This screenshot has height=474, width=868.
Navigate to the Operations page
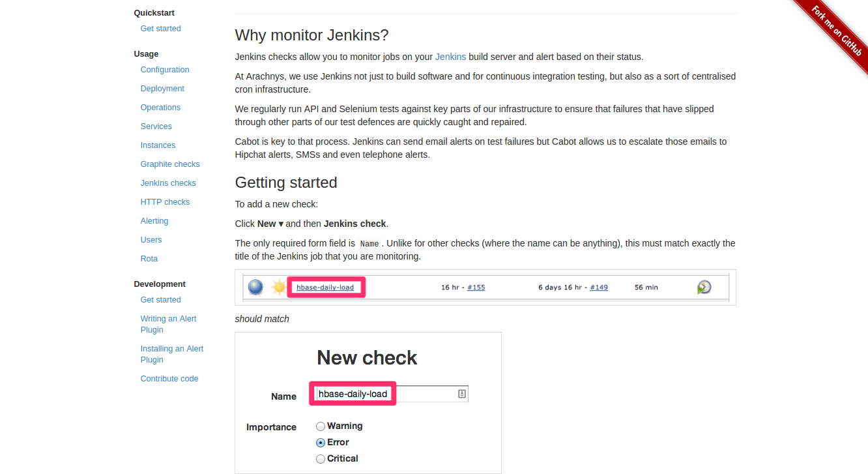pos(160,108)
